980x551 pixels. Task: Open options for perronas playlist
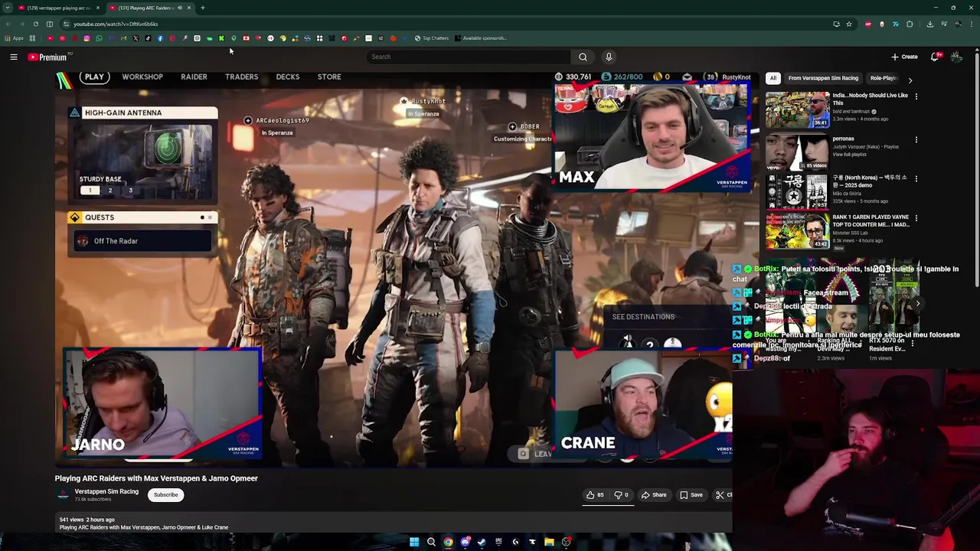pyautogui.click(x=916, y=140)
